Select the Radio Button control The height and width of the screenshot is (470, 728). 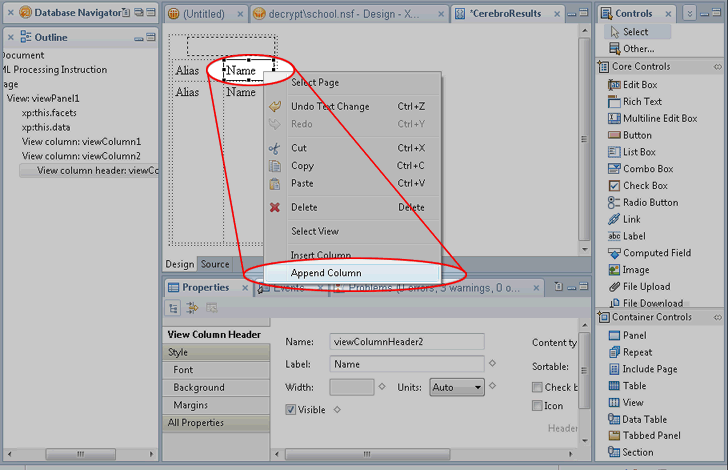[643, 202]
